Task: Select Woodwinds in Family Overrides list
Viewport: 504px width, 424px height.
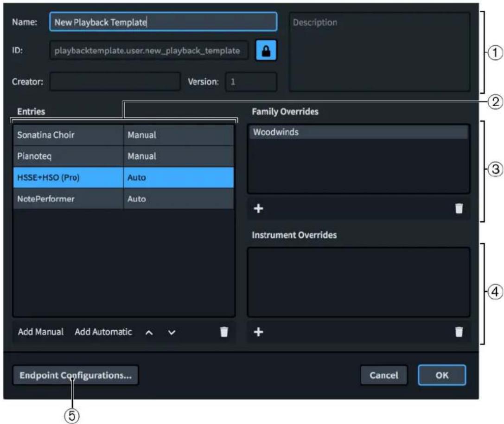Action: tap(358, 132)
